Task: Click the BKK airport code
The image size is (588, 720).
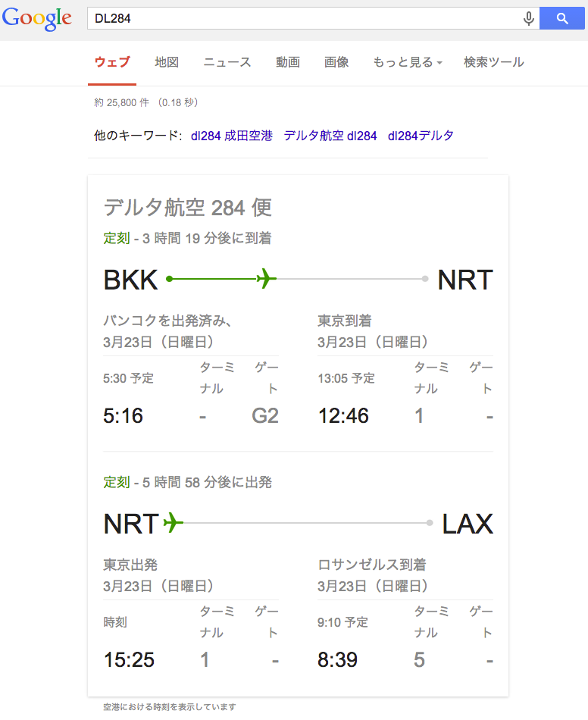Action: coord(131,280)
